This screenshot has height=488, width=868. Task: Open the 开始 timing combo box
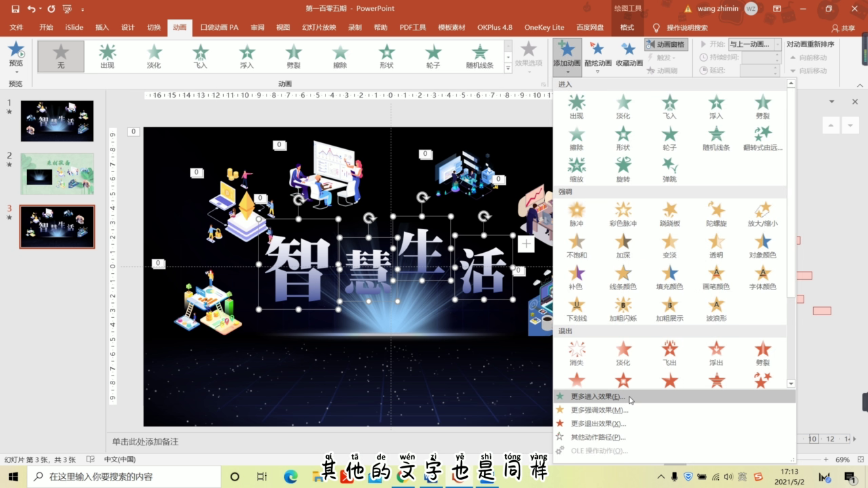coord(755,44)
